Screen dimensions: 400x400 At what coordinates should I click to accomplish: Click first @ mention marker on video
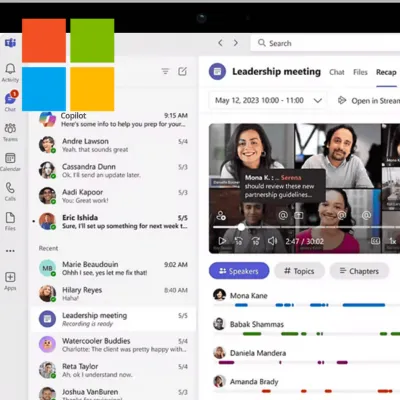click(x=283, y=215)
